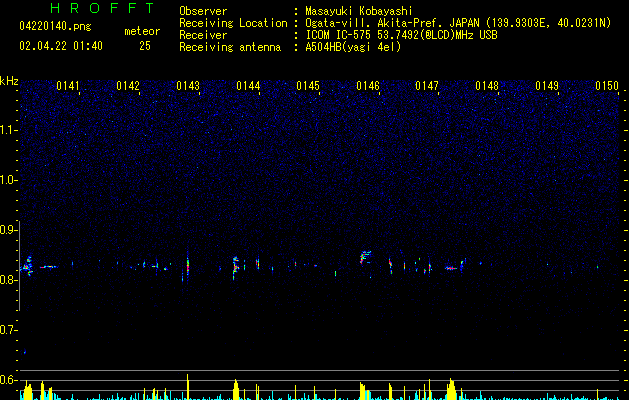Select observer name Masayuki Kobayashi
The image size is (629, 400).
point(359,11)
